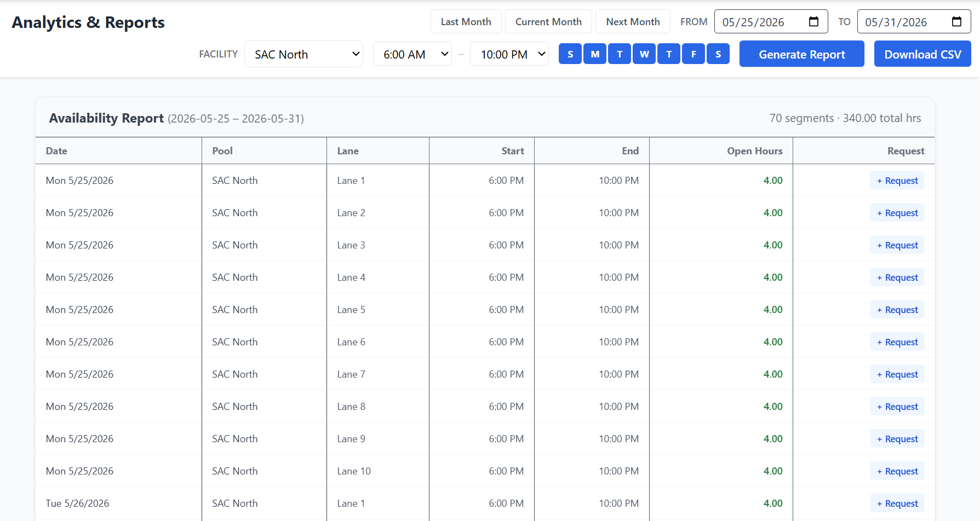Toggle the Thursday day filter
The height and width of the screenshot is (521, 980).
tap(669, 54)
